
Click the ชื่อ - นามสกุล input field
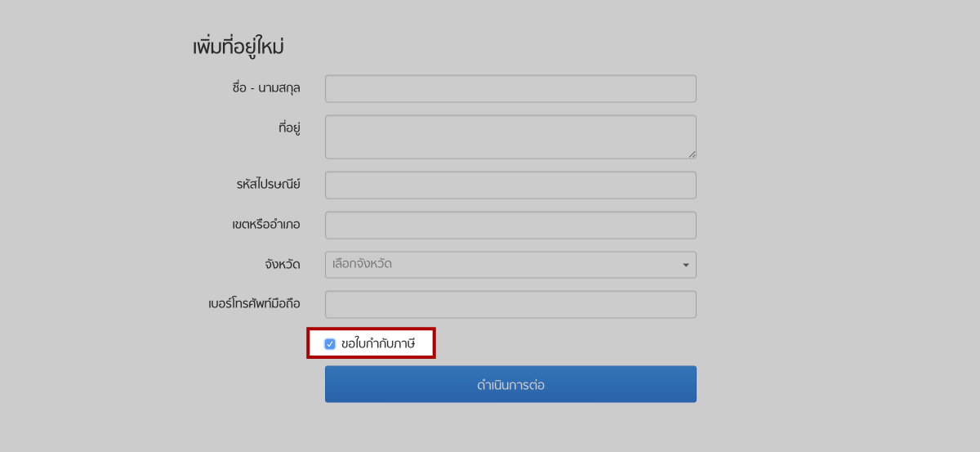[x=510, y=88]
